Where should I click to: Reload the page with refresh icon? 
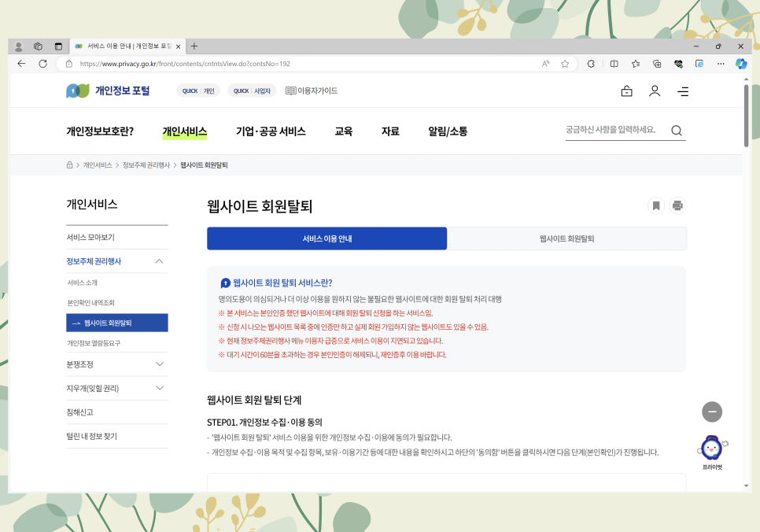(42, 64)
